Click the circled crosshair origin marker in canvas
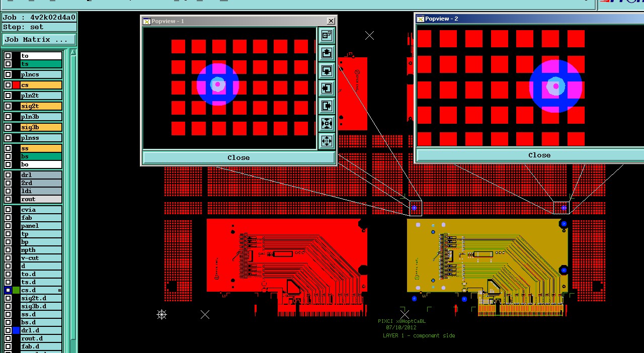Image resolution: width=644 pixels, height=353 pixels. [x=162, y=314]
